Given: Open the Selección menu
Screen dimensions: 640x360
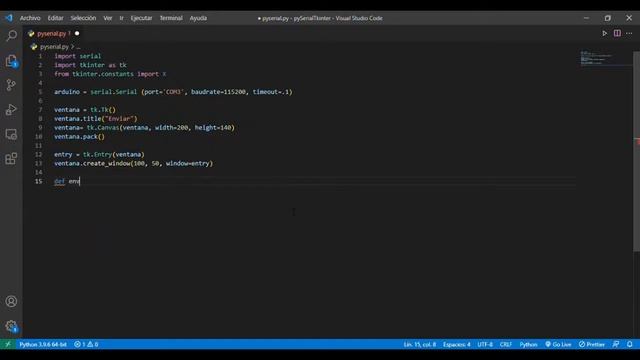Looking at the screenshot, I should pos(83,18).
